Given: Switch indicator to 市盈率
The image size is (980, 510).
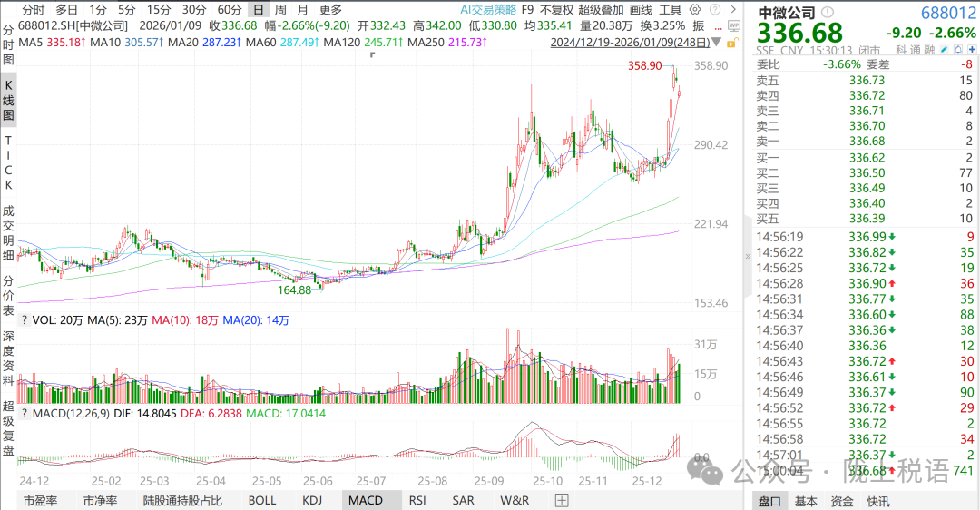Looking at the screenshot, I should click(x=40, y=501).
